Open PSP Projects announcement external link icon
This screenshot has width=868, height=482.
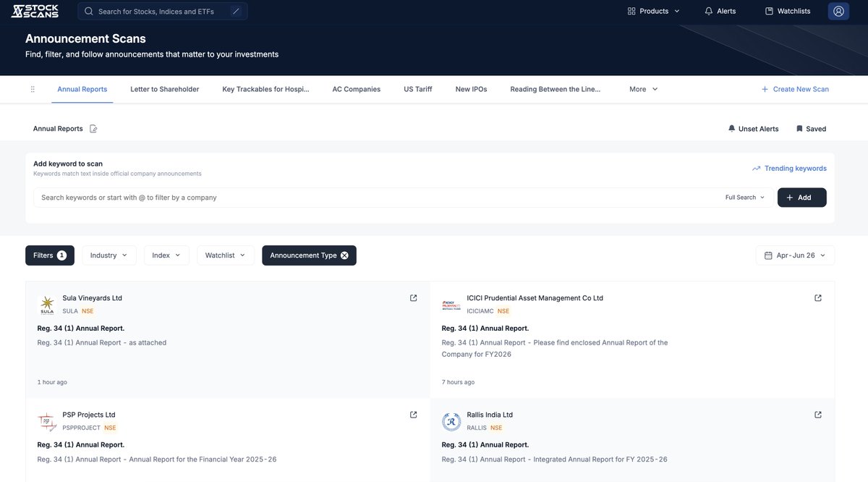pos(414,415)
